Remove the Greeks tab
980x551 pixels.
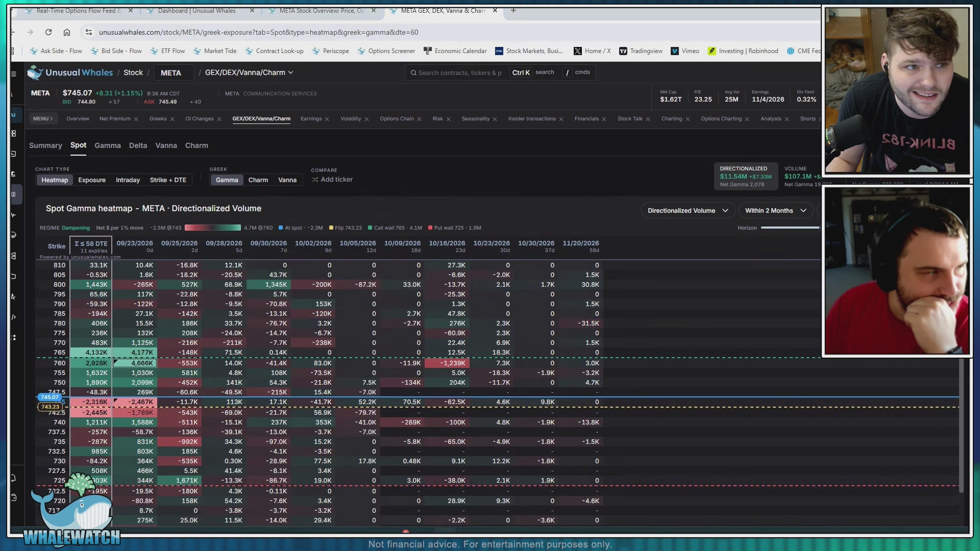pyautogui.click(x=172, y=119)
